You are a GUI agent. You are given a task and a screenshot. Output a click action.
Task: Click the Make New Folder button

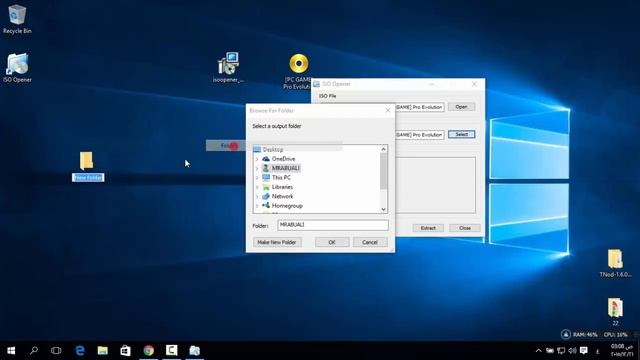click(277, 242)
